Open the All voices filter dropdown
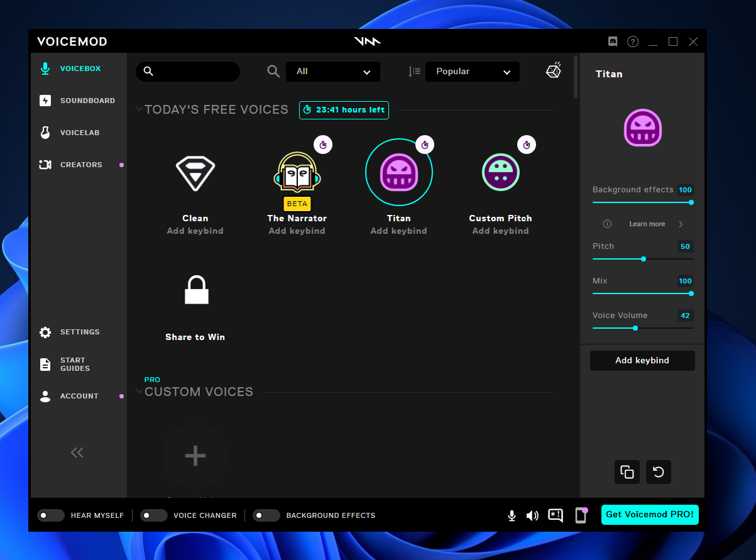Viewport: 756px width, 560px height. [x=333, y=72]
